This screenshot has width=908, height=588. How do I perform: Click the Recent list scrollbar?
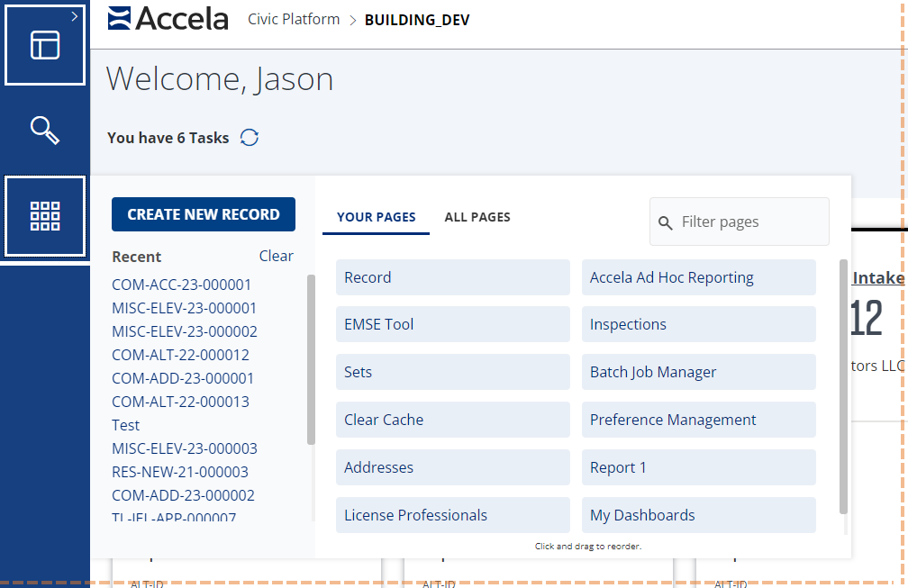click(311, 360)
